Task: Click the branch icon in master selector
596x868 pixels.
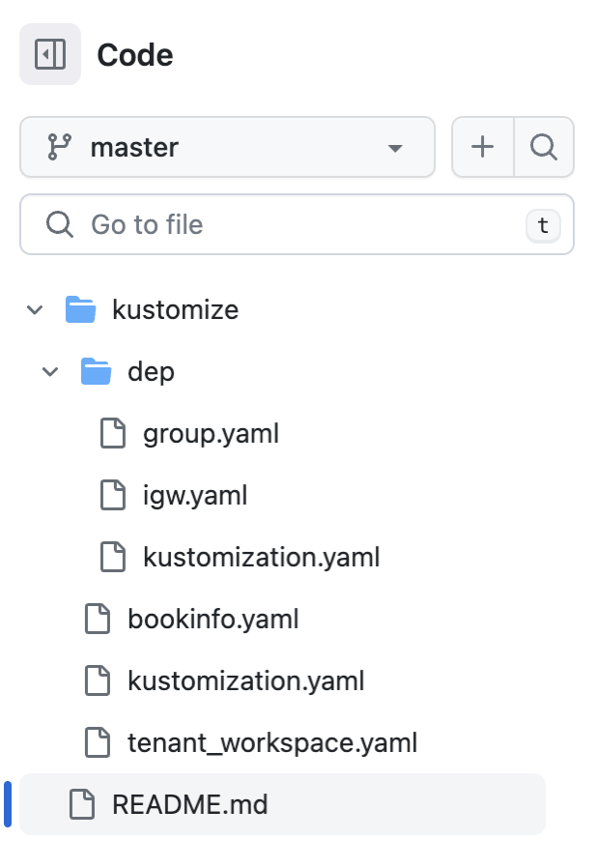Action: (60, 147)
